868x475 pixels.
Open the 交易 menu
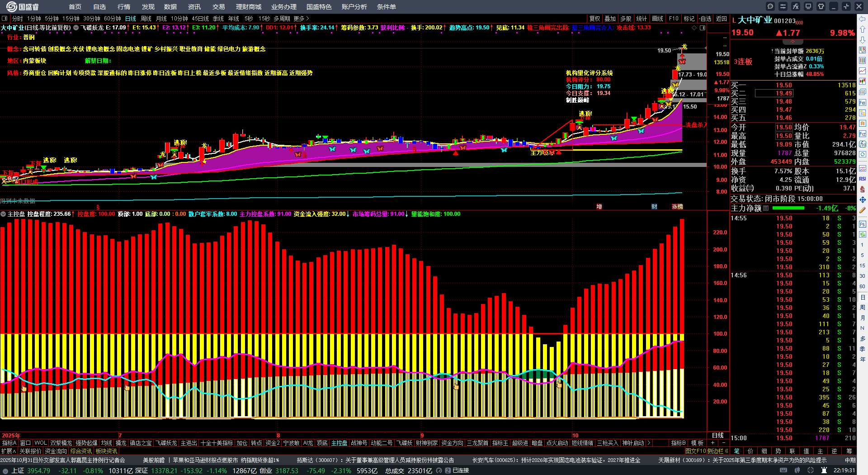point(219,7)
